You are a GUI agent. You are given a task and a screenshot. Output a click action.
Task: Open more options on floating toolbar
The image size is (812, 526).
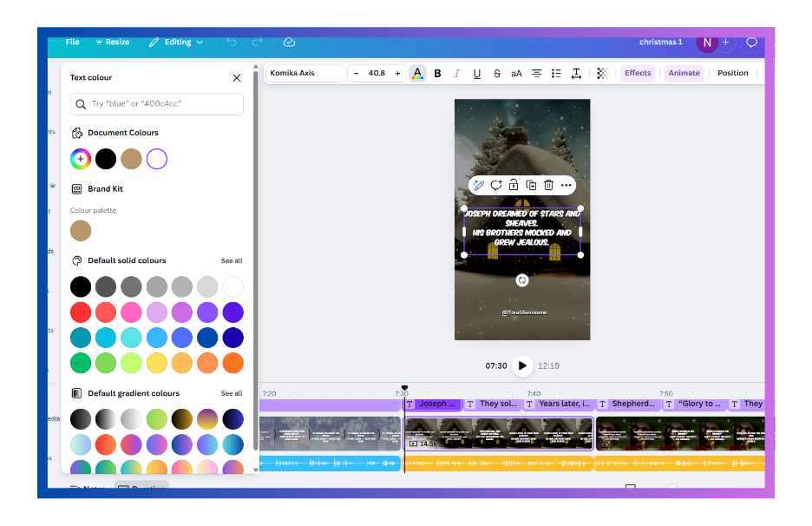[x=566, y=185]
